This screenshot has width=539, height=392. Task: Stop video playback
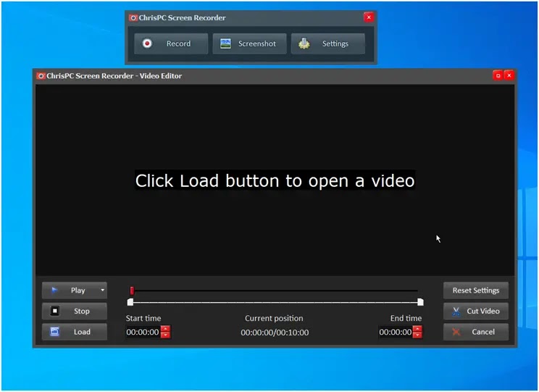(75, 311)
